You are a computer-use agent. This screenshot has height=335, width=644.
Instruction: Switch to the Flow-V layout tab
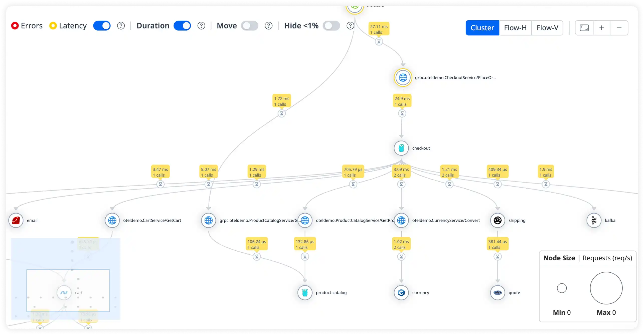[547, 28]
